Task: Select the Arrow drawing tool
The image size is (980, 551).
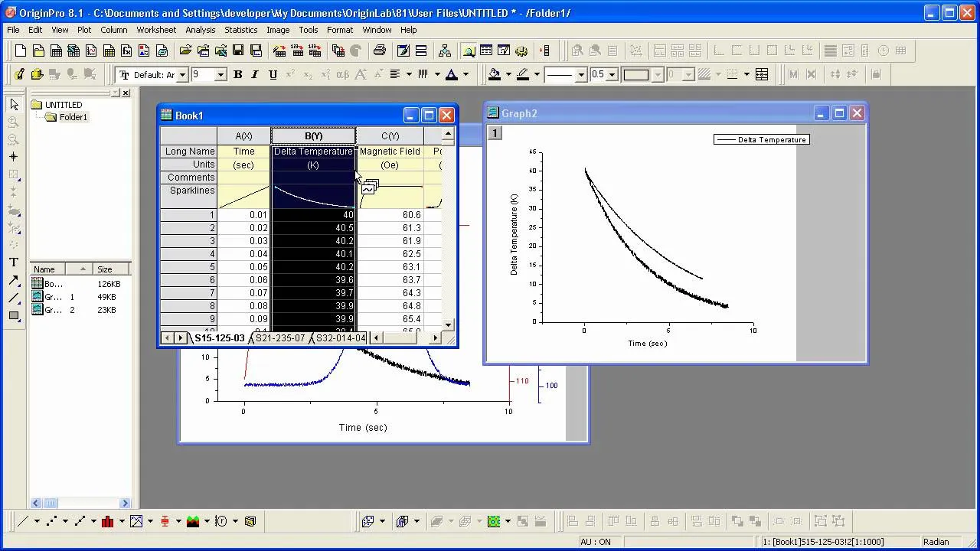Action: [13, 281]
